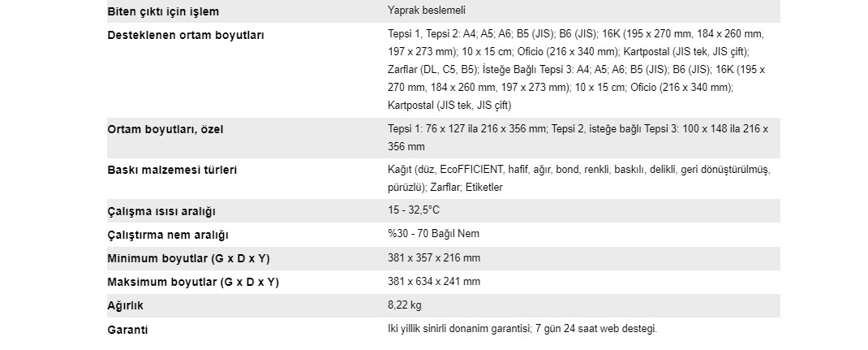Viewport: 868px width, 350px height.
Task: Click the supported media sizes paragraph starting "Tepsi 1, Tepsi 2: A4"
Action: pyautogui.click(x=576, y=70)
